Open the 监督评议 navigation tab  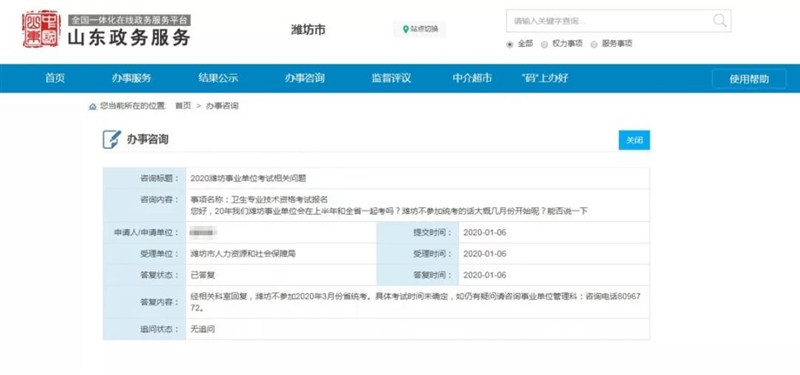click(x=391, y=79)
